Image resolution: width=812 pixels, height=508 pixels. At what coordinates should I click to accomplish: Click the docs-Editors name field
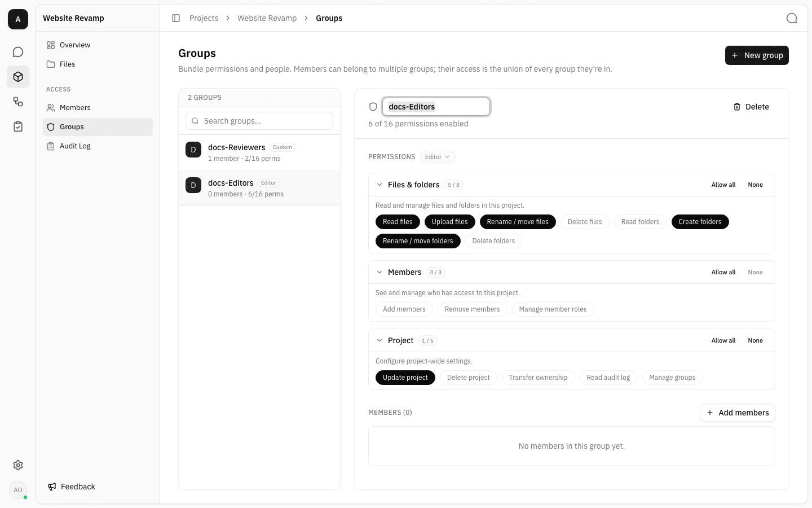tap(436, 107)
